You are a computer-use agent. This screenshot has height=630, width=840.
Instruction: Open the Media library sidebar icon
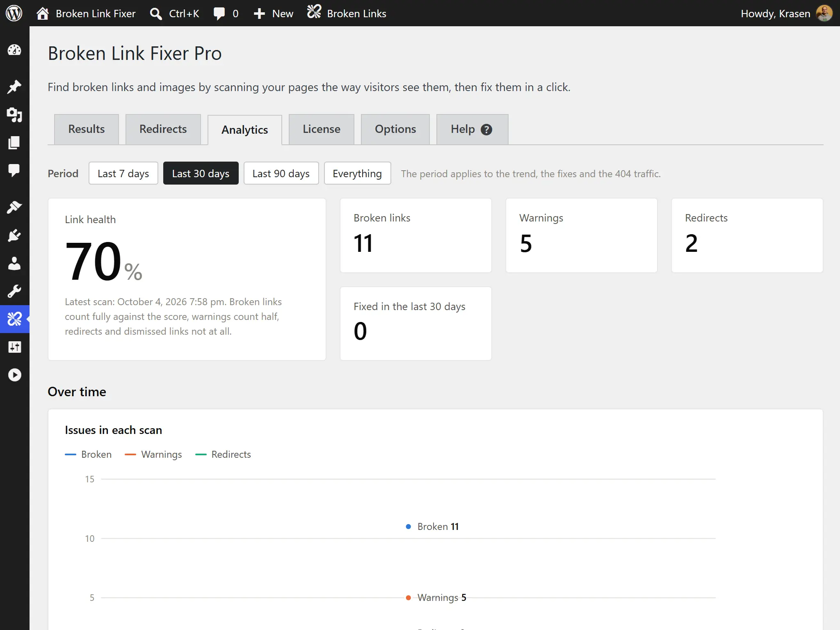[14, 115]
